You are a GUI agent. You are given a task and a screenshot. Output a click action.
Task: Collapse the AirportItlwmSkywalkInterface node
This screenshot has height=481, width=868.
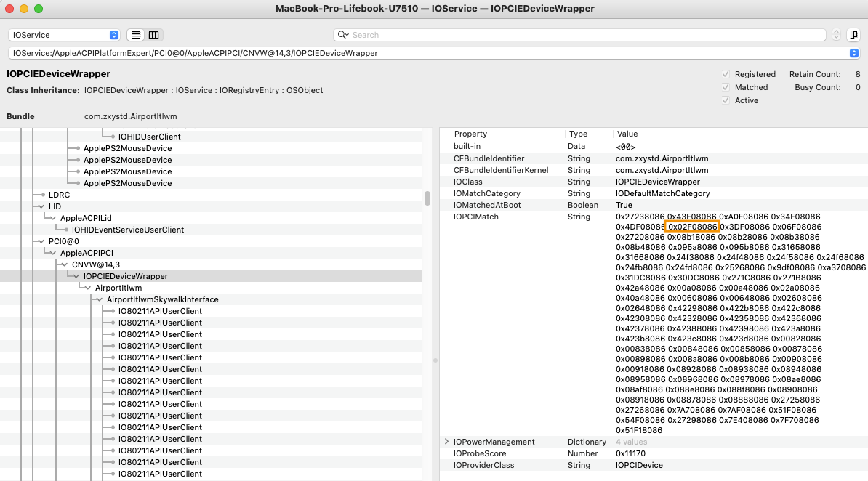tap(100, 299)
